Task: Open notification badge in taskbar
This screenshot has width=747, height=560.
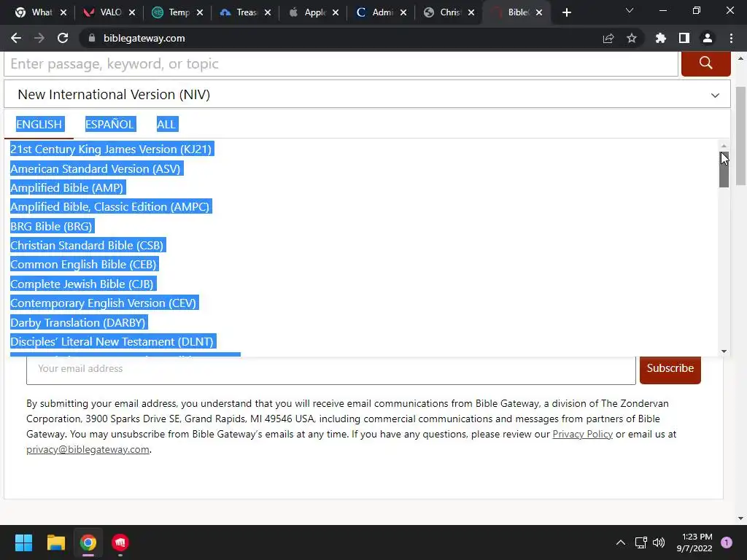Action: (727, 542)
